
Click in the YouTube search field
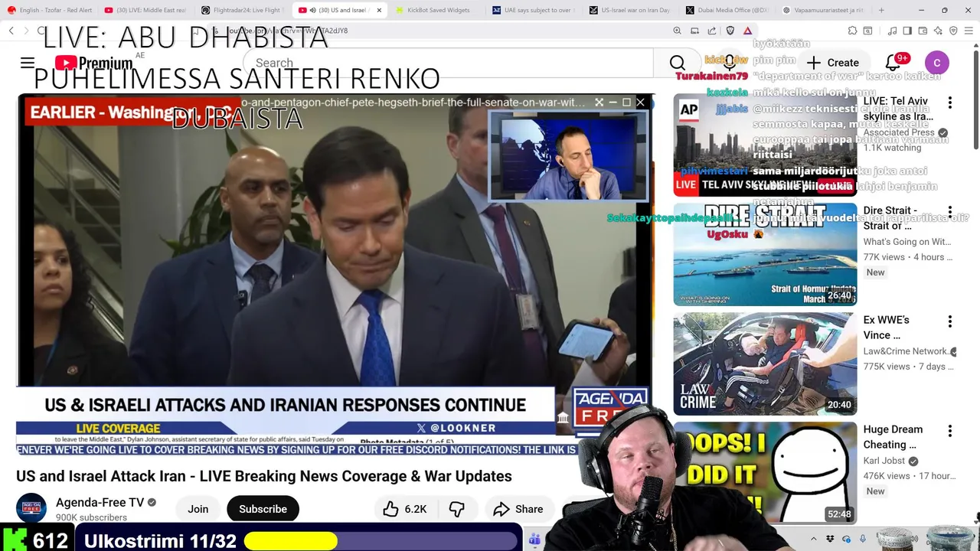point(448,63)
